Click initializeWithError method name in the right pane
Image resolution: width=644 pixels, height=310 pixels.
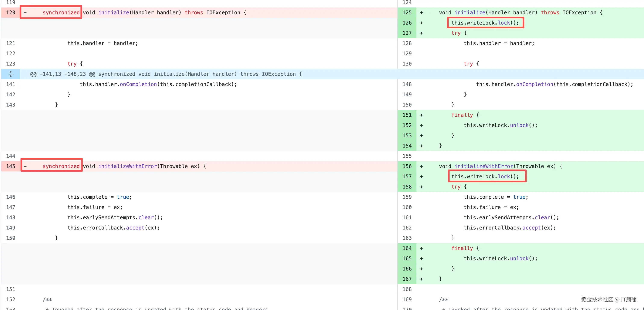pyautogui.click(x=484, y=166)
